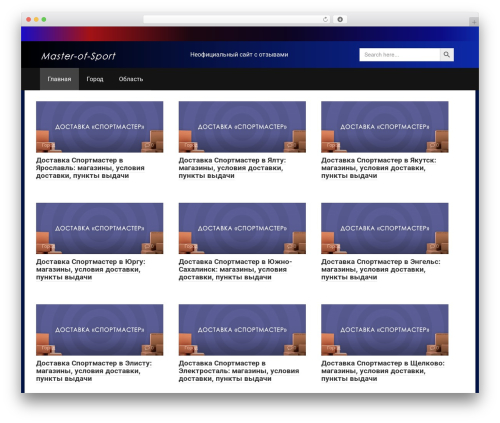Image resolution: width=500 pixels, height=423 pixels.
Task: Maximize the browser with green button
Action: pyautogui.click(x=44, y=19)
